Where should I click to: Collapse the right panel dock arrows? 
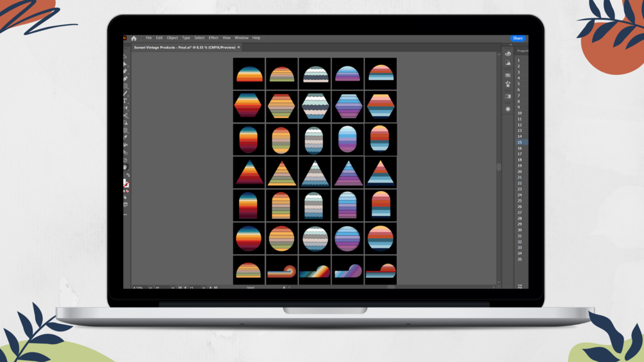(511, 45)
